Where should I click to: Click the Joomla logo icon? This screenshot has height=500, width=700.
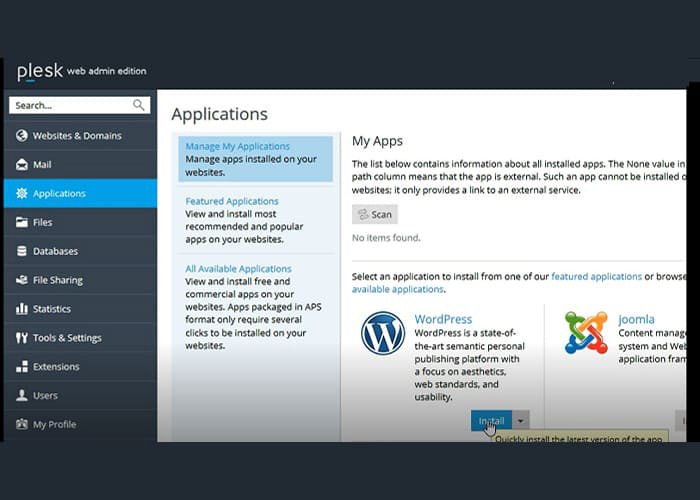(x=586, y=334)
